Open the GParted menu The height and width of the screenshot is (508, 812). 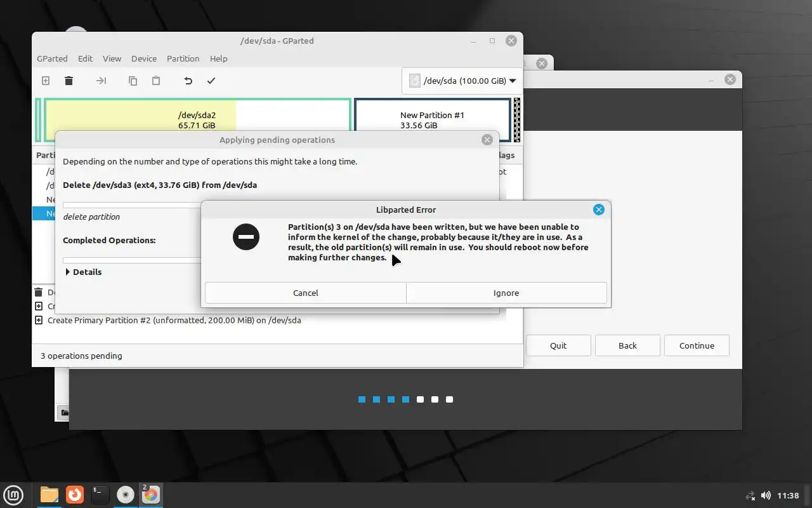tap(52, 58)
